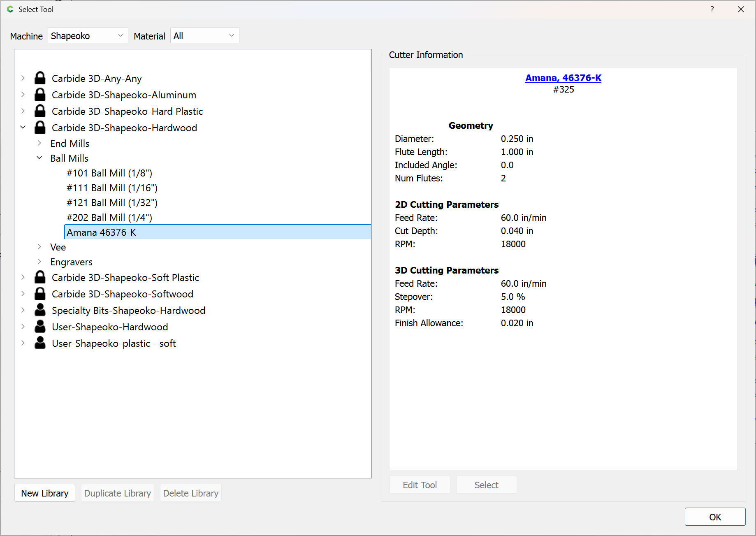
Task: Select the Carbide 3D-Shapeoko-Hardwood library label
Action: click(124, 128)
